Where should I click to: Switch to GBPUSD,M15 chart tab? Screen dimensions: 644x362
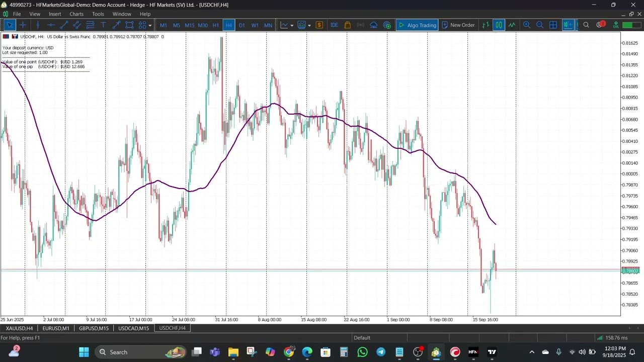point(94,328)
